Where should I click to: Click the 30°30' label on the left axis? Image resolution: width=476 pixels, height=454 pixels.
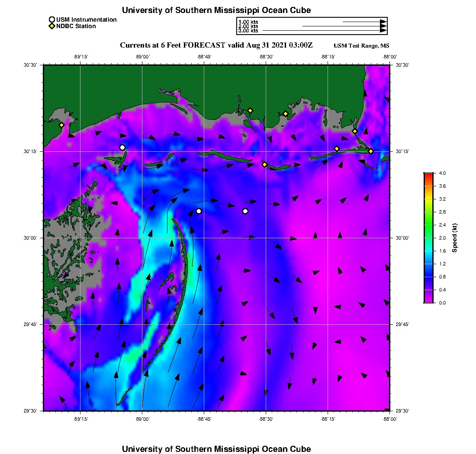coord(30,65)
